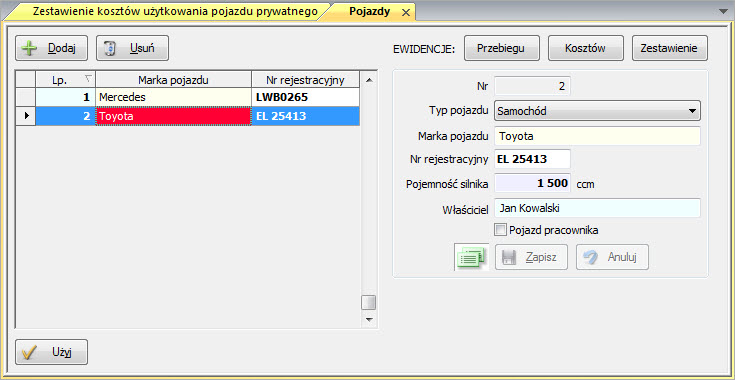
Task: Open the Typ pojazdu dropdown
Action: point(597,111)
